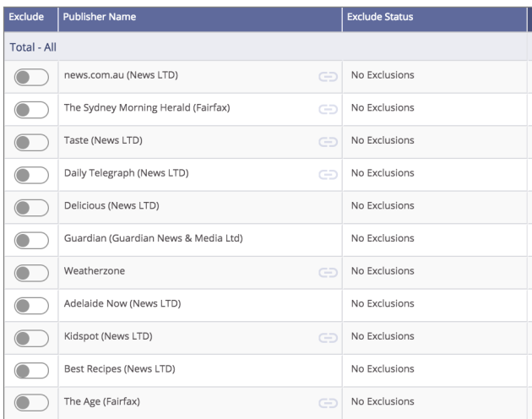The width and height of the screenshot is (532, 419).
Task: Open the link icon for The Age
Action: pos(328,403)
